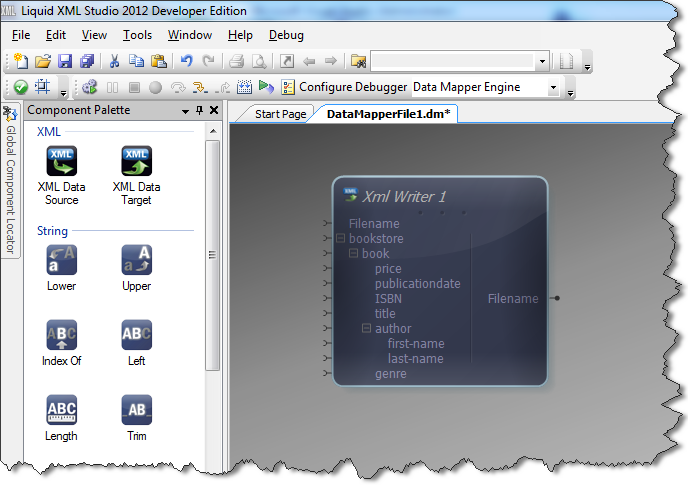The width and height of the screenshot is (688, 485).
Task: Open the Tools menu
Action: [x=137, y=35]
